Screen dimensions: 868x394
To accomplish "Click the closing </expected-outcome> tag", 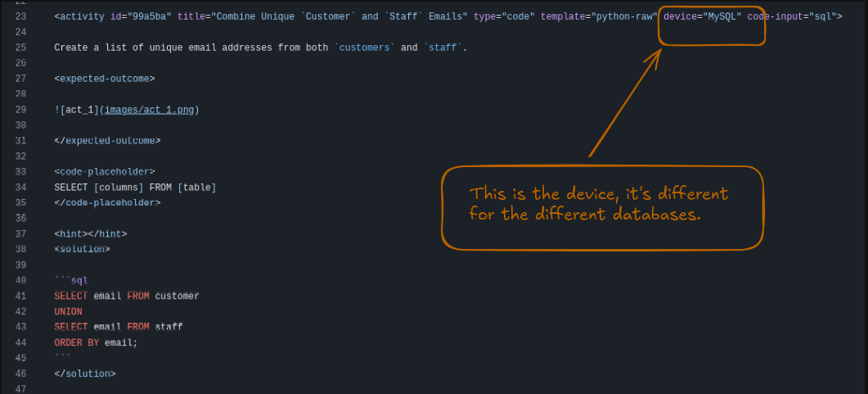I will pyautogui.click(x=107, y=141).
